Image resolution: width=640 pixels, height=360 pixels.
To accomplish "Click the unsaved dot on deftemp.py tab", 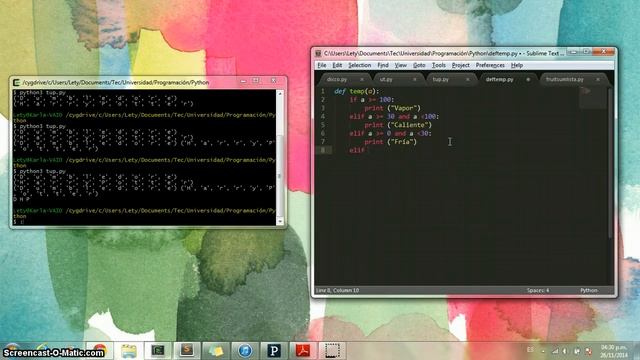I will coord(528,80).
